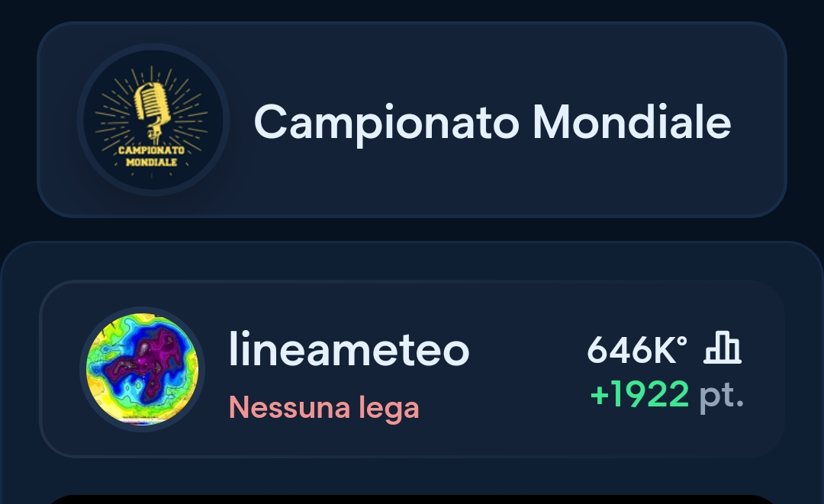The image size is (824, 504).
Task: Click the sunburst rays around the microphone logo
Action: click(188, 103)
